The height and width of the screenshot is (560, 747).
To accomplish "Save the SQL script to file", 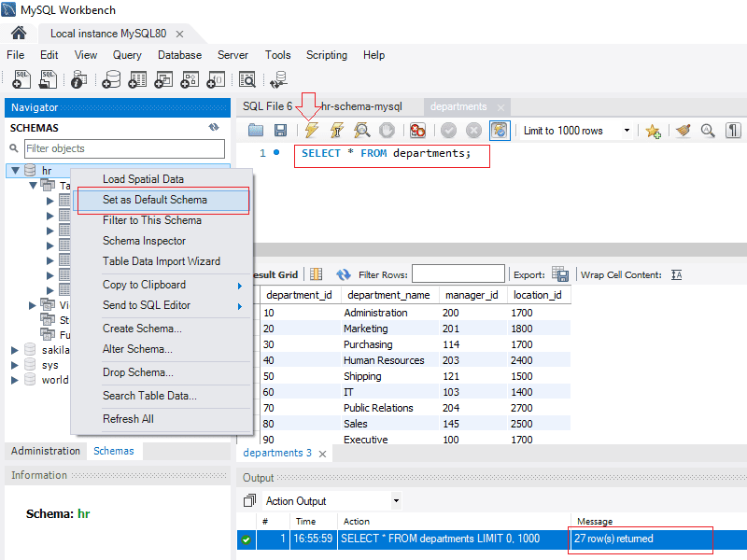I will point(280,131).
